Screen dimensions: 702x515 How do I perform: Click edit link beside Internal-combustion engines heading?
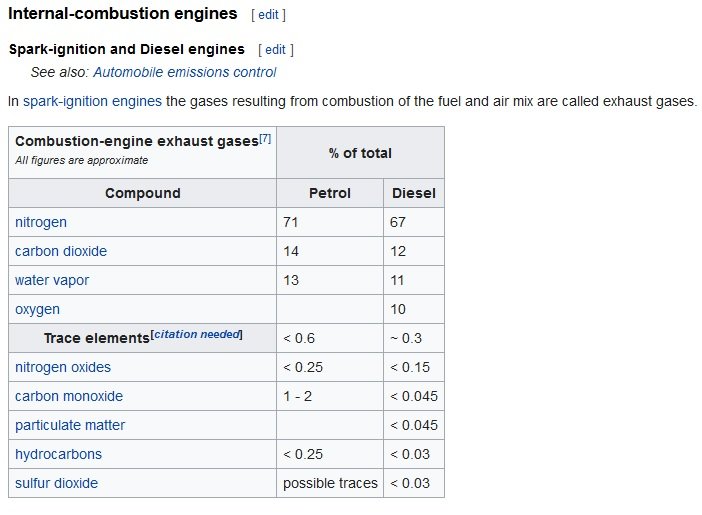point(268,15)
